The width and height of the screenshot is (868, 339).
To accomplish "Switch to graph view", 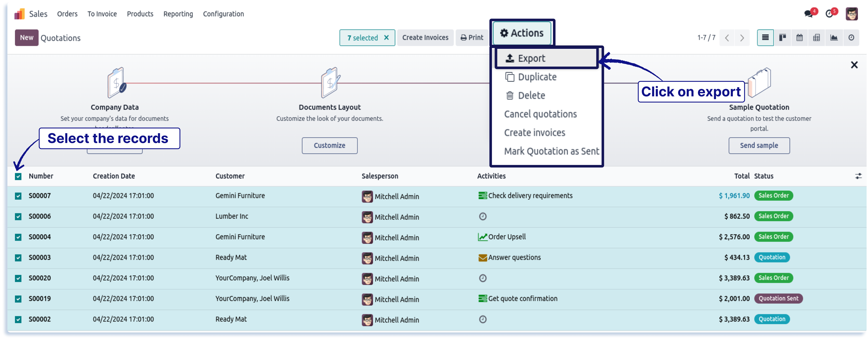I will coord(834,38).
